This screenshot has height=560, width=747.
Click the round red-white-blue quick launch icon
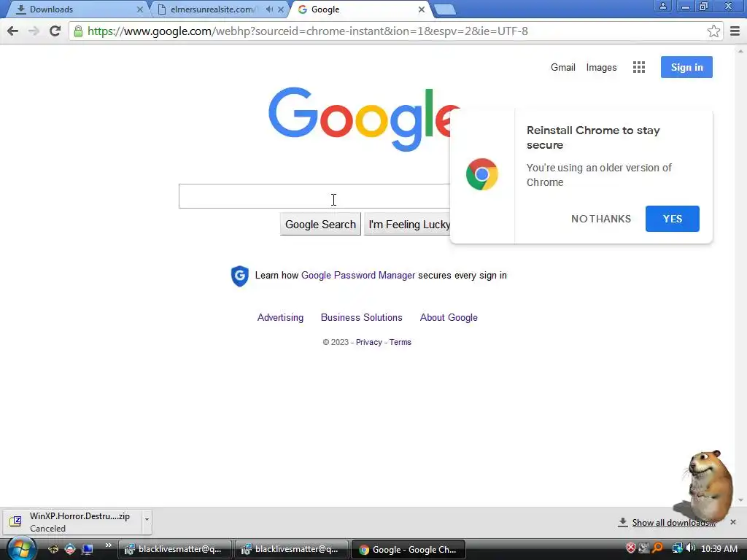[70, 549]
